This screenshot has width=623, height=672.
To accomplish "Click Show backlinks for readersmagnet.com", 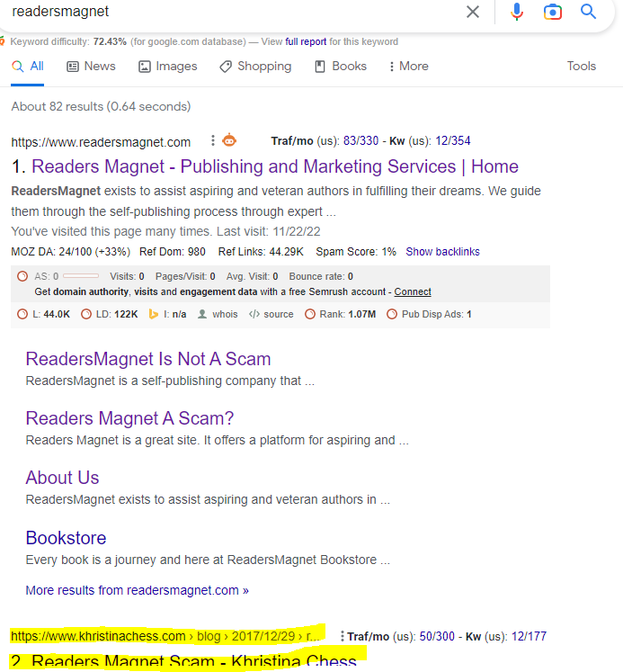I will coord(442,252).
